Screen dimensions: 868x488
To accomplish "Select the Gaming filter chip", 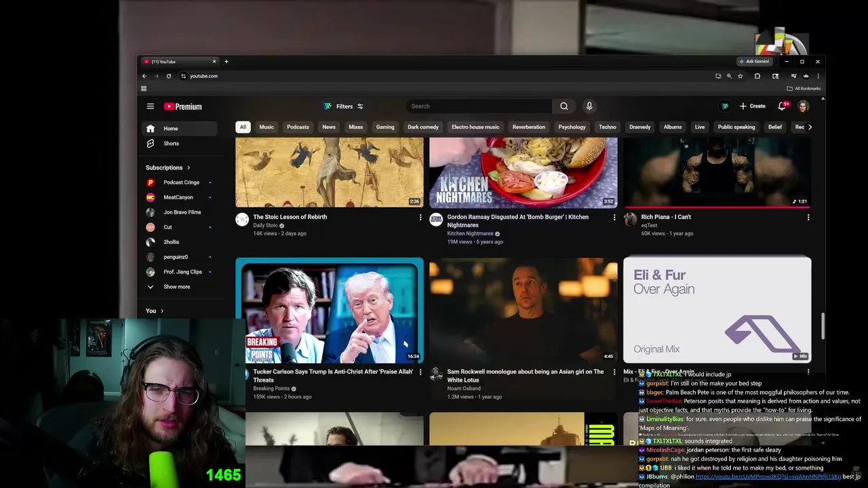I will pyautogui.click(x=385, y=127).
